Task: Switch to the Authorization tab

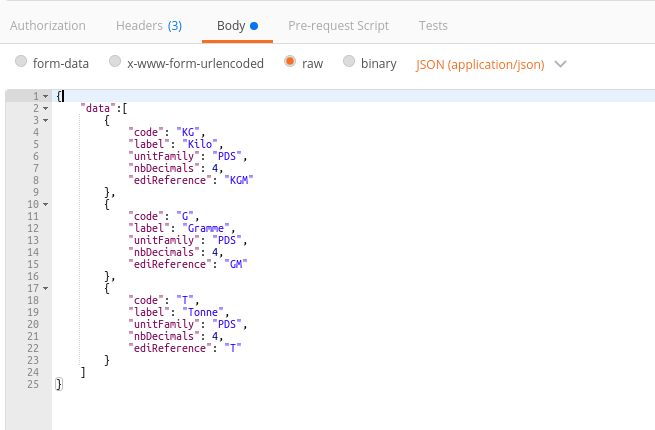Action: point(48,25)
